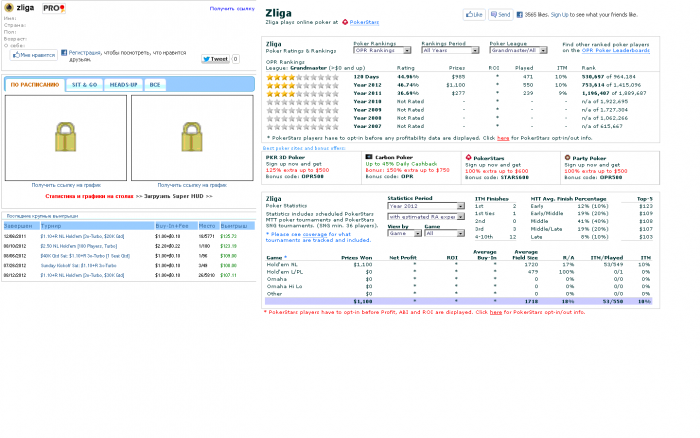Image resolution: width=700 pixels, height=438 pixels.
Task: Click the PRO badge next to zliga
Action: (54, 8)
